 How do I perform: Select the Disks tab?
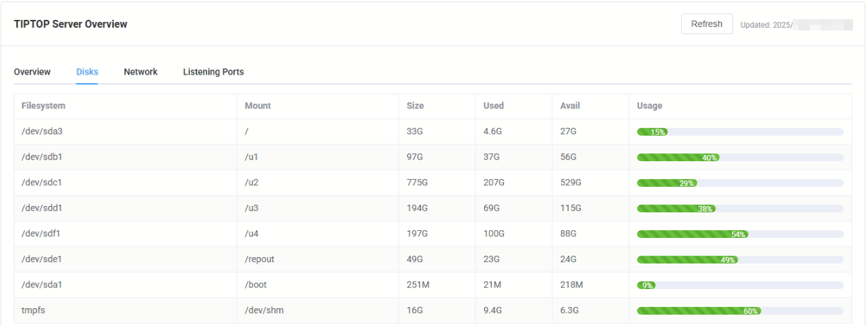[87, 72]
